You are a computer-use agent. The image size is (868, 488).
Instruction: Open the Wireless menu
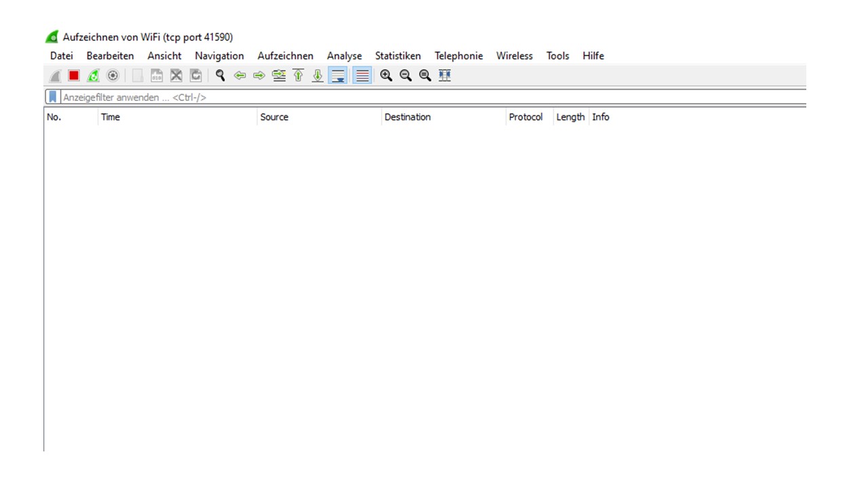(515, 56)
